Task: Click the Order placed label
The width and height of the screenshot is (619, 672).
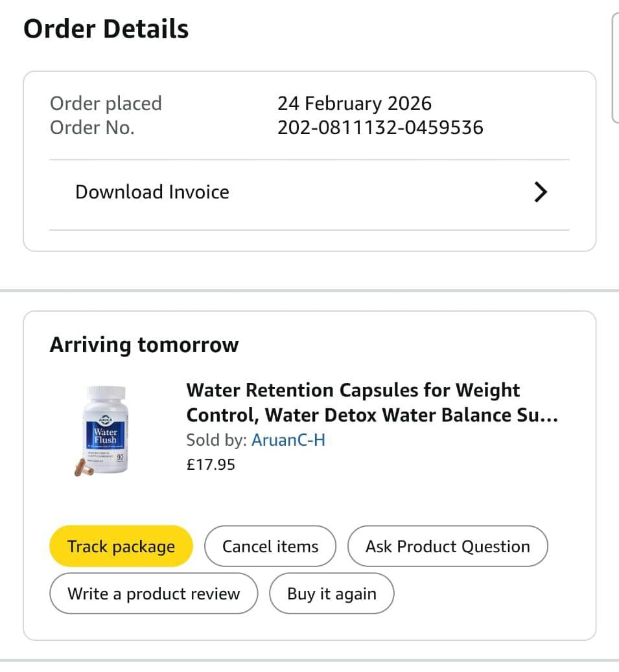Action: [x=106, y=104]
